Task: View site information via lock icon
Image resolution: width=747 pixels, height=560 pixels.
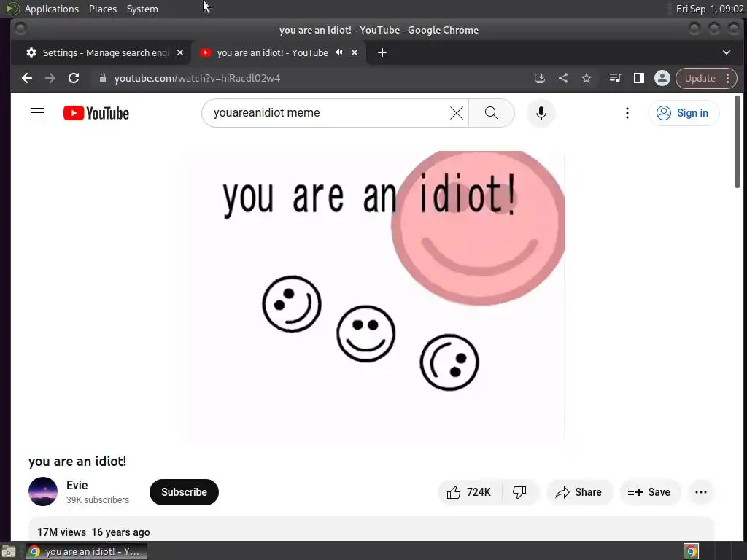Action: pos(102,78)
